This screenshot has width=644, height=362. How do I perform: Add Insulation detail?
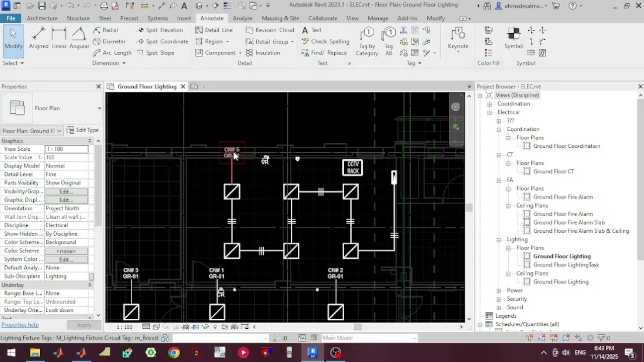(x=263, y=53)
